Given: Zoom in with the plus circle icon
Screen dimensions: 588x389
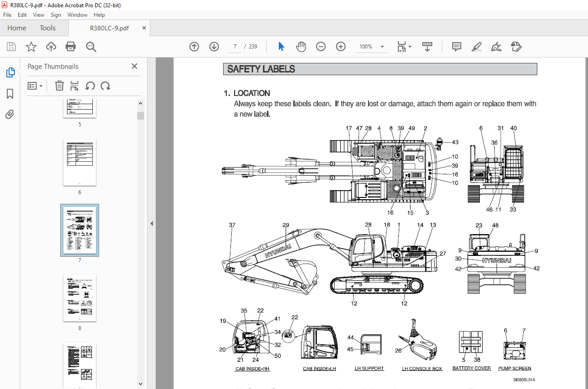Looking at the screenshot, I should pos(341,47).
